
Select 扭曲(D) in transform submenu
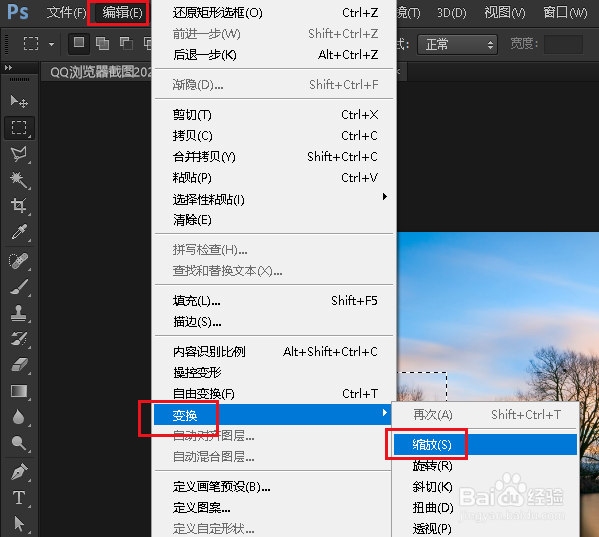[x=485, y=508]
